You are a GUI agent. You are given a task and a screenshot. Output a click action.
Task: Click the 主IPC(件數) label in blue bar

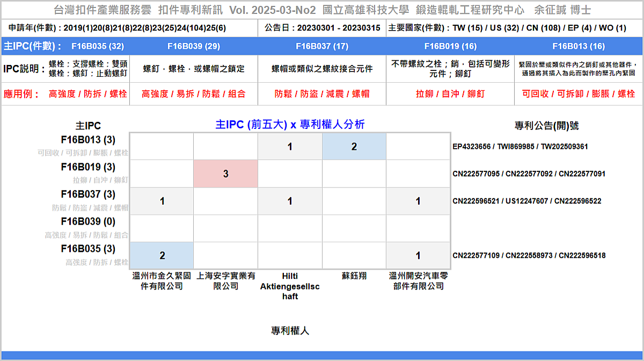pos(33,46)
